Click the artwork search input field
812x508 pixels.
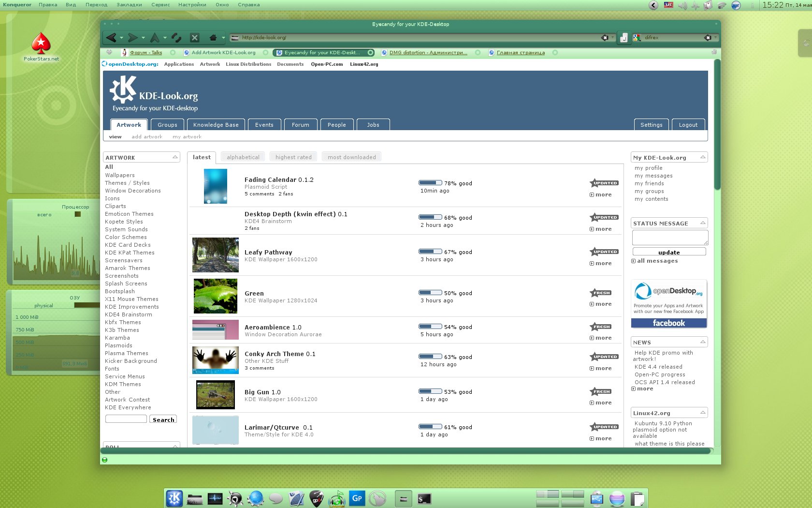pos(126,419)
